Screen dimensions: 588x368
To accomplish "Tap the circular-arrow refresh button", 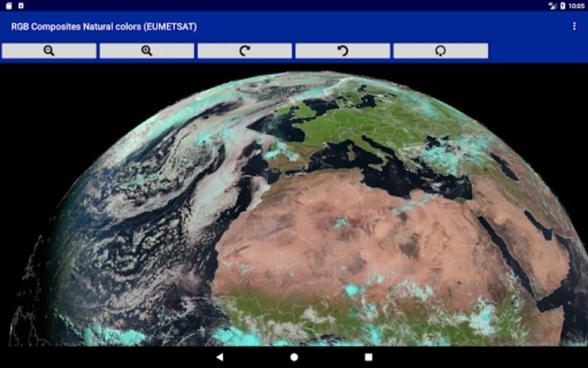I will (x=441, y=51).
